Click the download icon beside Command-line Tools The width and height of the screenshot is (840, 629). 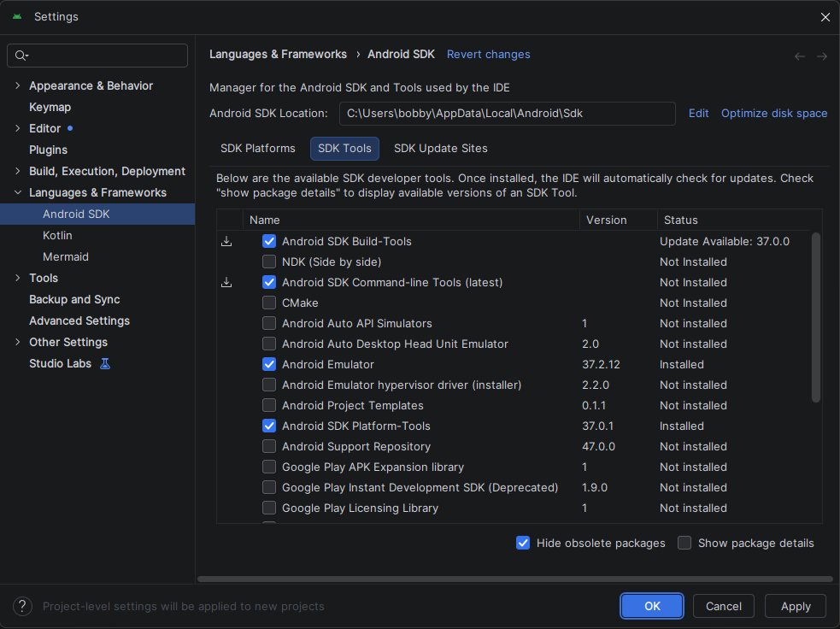pos(226,282)
